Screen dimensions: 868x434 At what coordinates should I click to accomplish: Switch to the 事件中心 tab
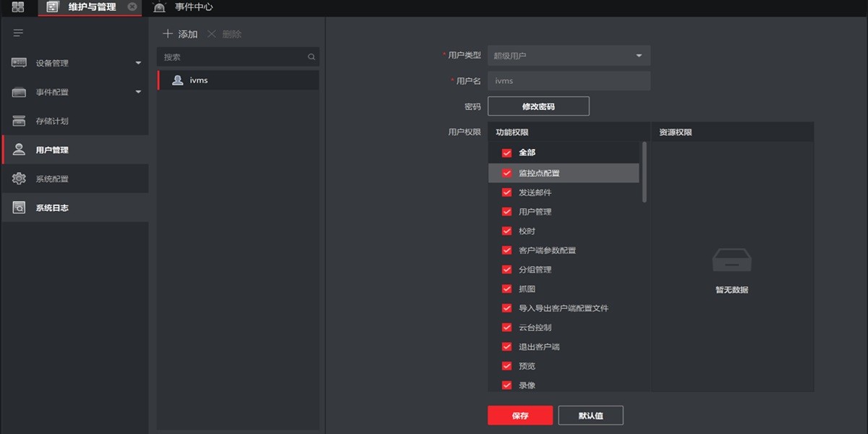[188, 8]
